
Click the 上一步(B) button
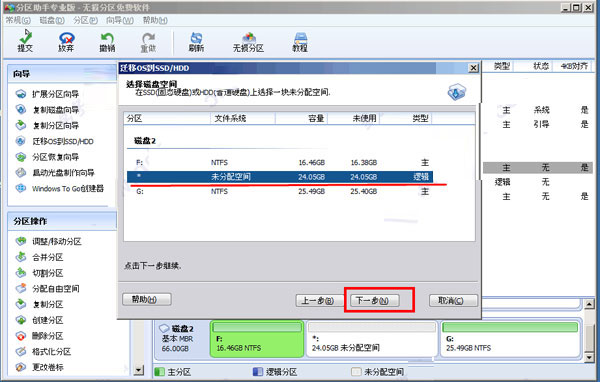(318, 300)
